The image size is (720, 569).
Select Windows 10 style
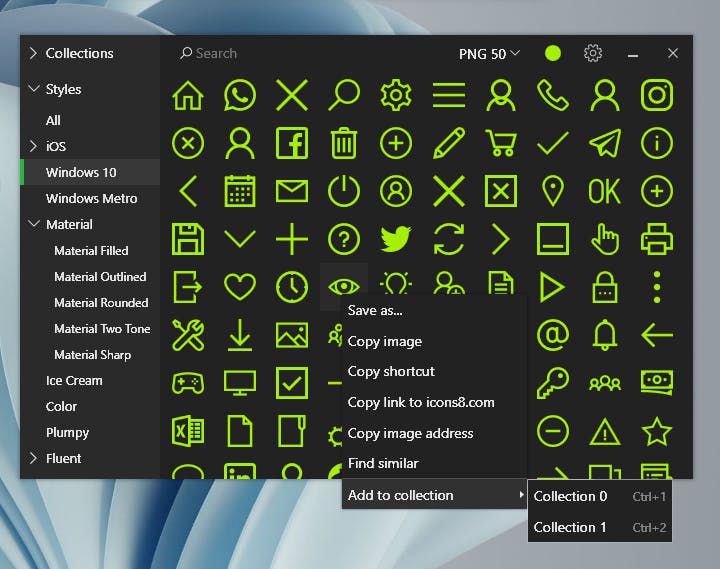90,172
